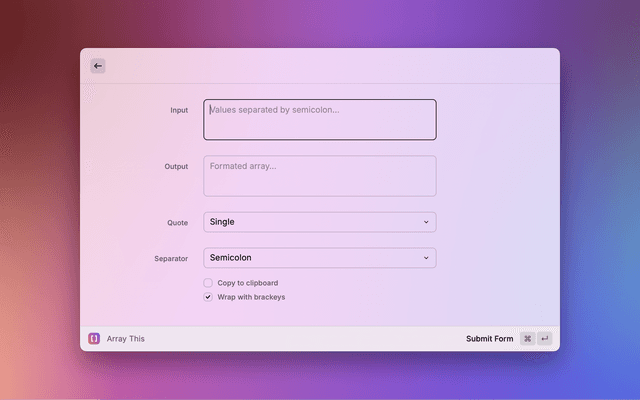The image size is (640, 400).
Task: Click the "Wrap with brackeys" label text
Action: (x=251, y=297)
